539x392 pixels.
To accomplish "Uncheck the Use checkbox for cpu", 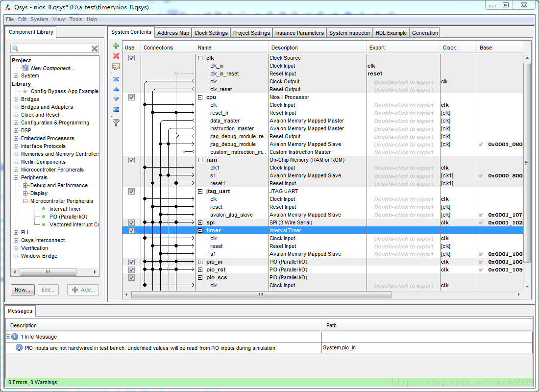I will [131, 98].
